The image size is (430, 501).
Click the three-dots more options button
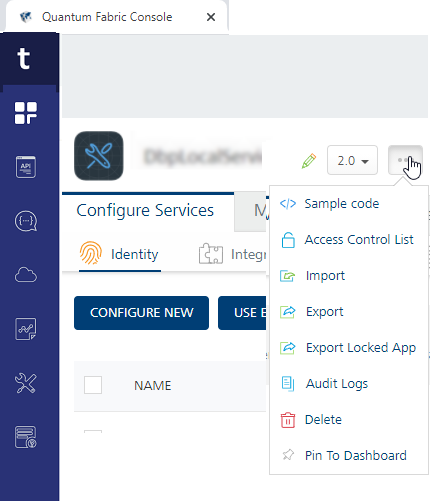point(405,160)
